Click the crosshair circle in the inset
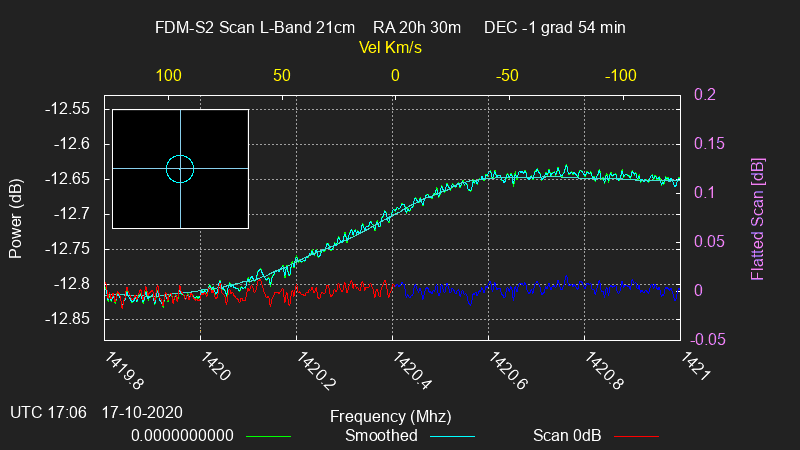The width and height of the screenshot is (800, 450). coord(180,169)
